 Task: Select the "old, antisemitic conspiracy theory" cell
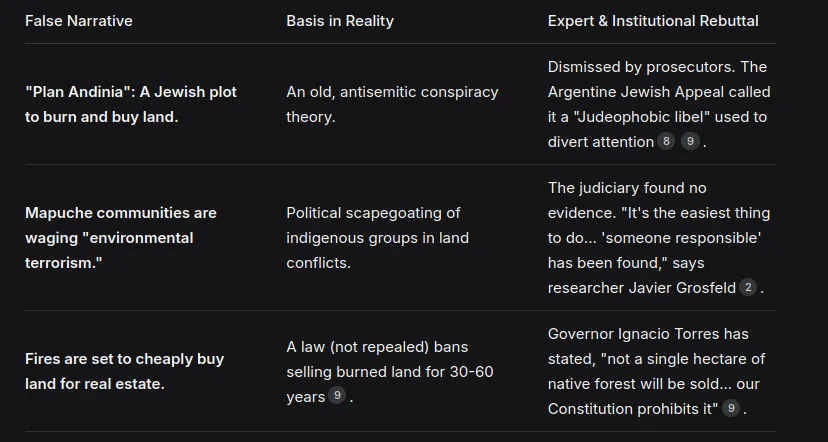(x=392, y=104)
